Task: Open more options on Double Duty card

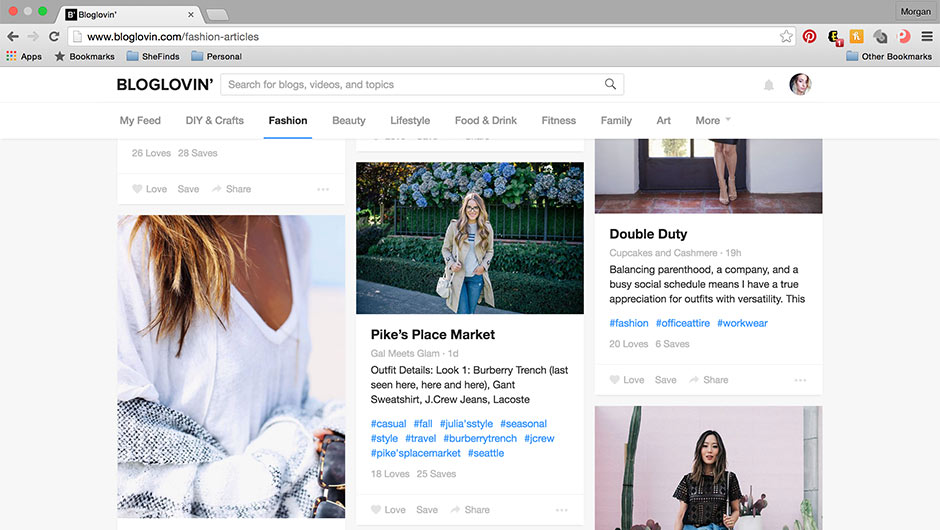Action: coord(800,381)
